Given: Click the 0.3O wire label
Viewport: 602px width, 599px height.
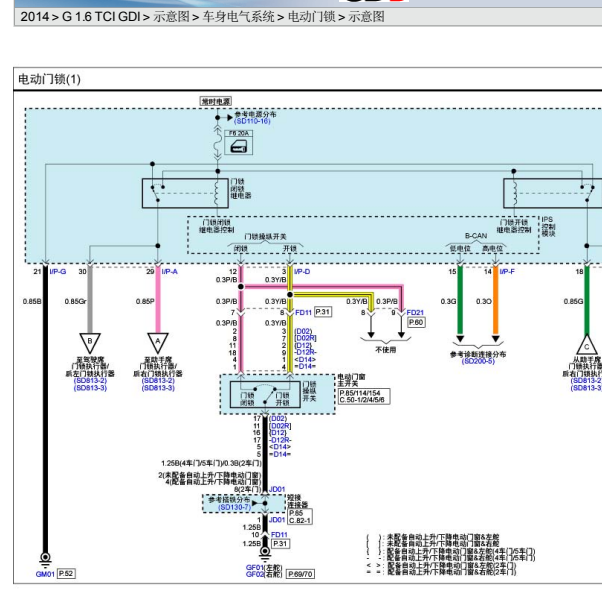Looking at the screenshot, I should [484, 301].
